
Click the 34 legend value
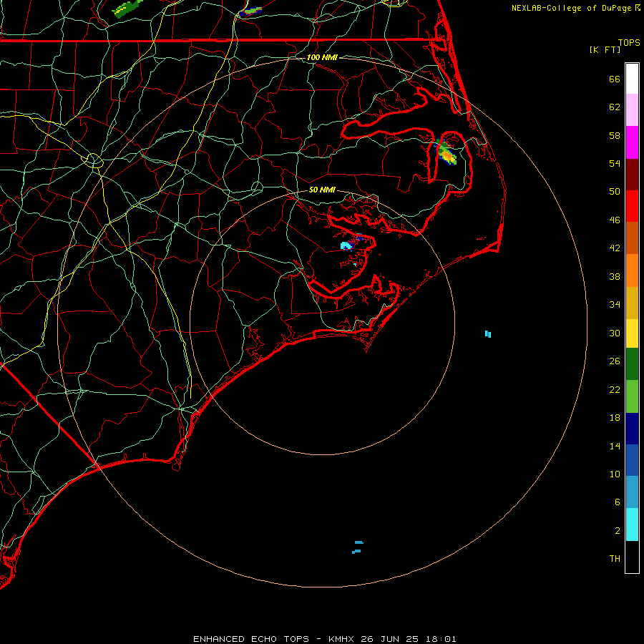pos(615,305)
